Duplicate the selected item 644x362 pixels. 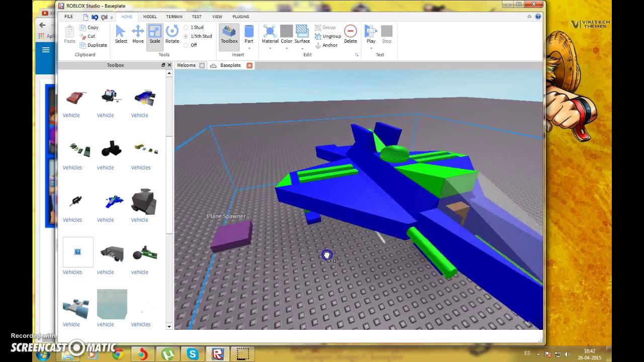(x=93, y=45)
